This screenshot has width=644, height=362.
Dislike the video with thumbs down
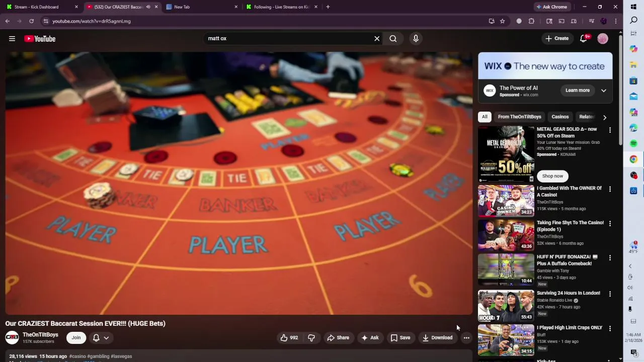click(311, 338)
